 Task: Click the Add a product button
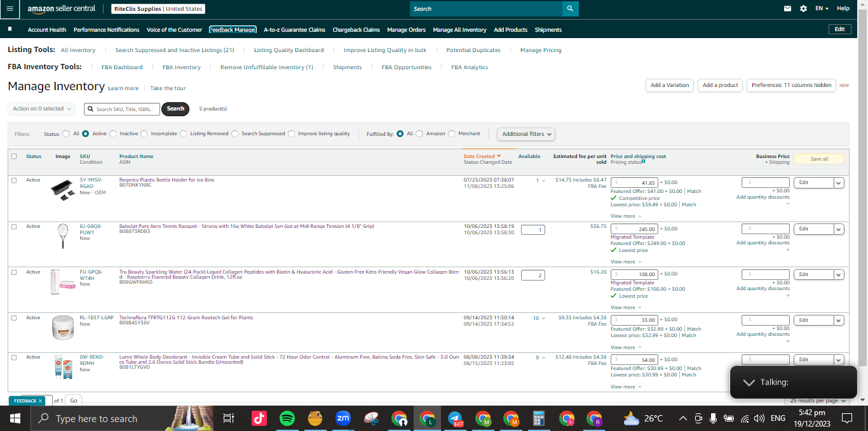point(721,85)
